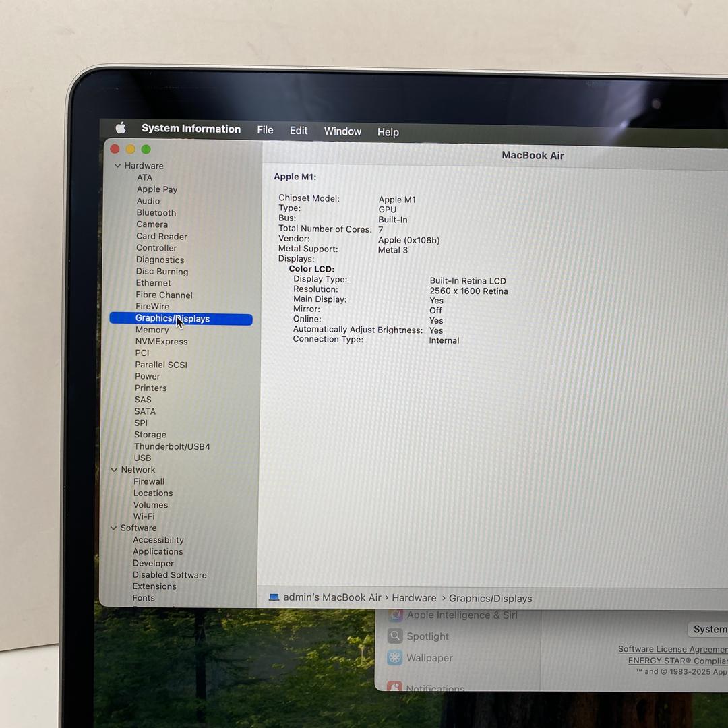The height and width of the screenshot is (728, 728).
Task: Collapse the Hardware section
Action: [x=117, y=166]
